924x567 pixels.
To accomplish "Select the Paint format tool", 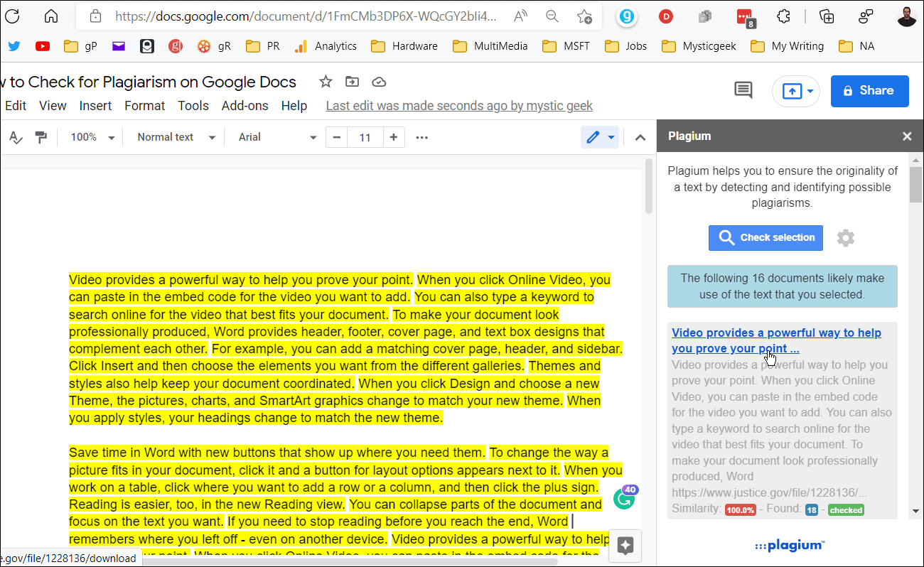I will tap(41, 137).
